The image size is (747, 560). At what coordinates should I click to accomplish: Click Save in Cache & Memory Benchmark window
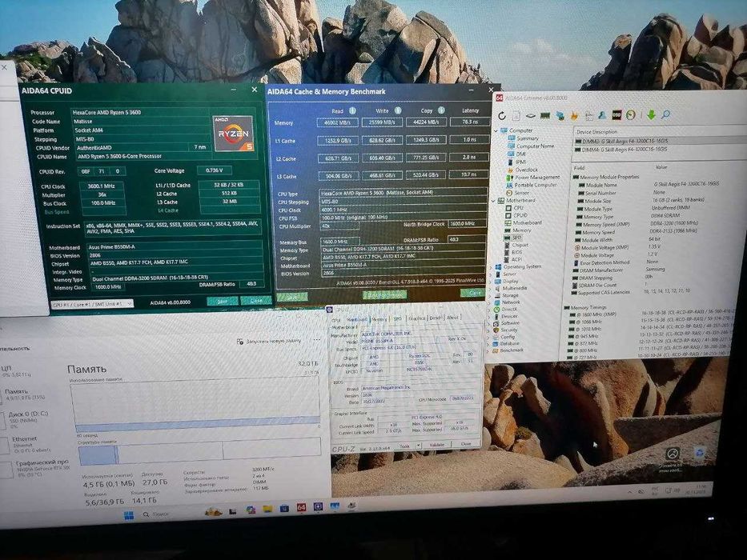(292, 297)
